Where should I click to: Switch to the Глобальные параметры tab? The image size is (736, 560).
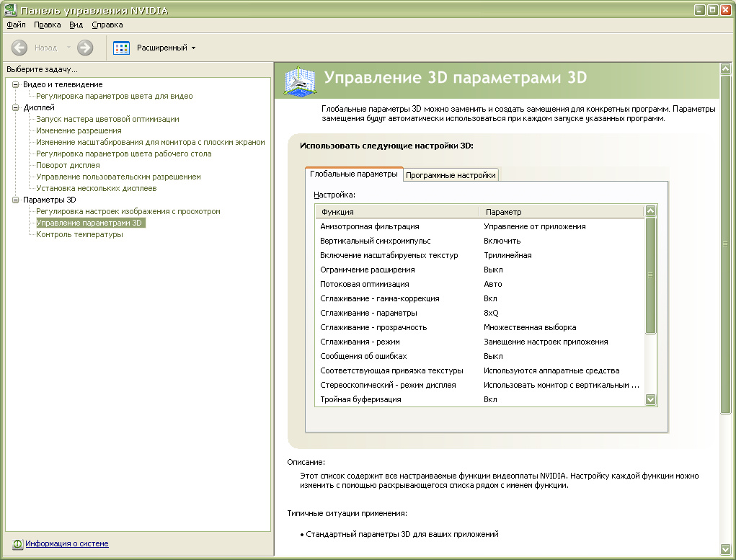click(354, 174)
